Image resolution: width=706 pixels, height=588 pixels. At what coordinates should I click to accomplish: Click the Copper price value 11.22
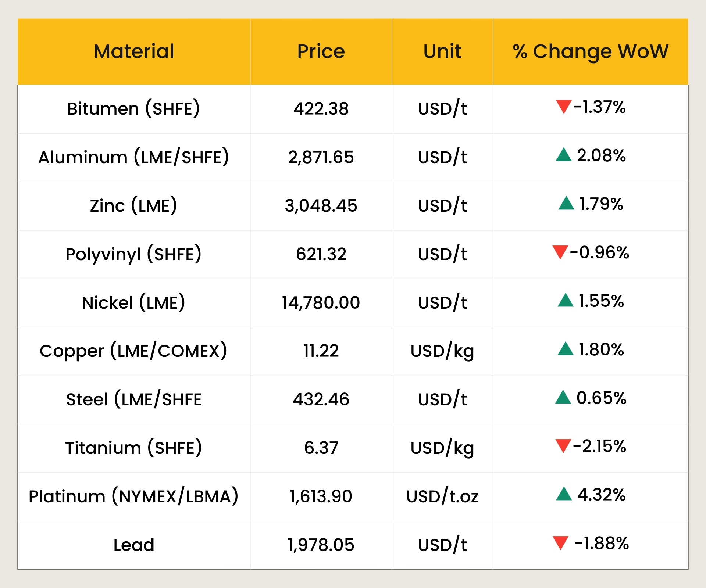(321, 351)
